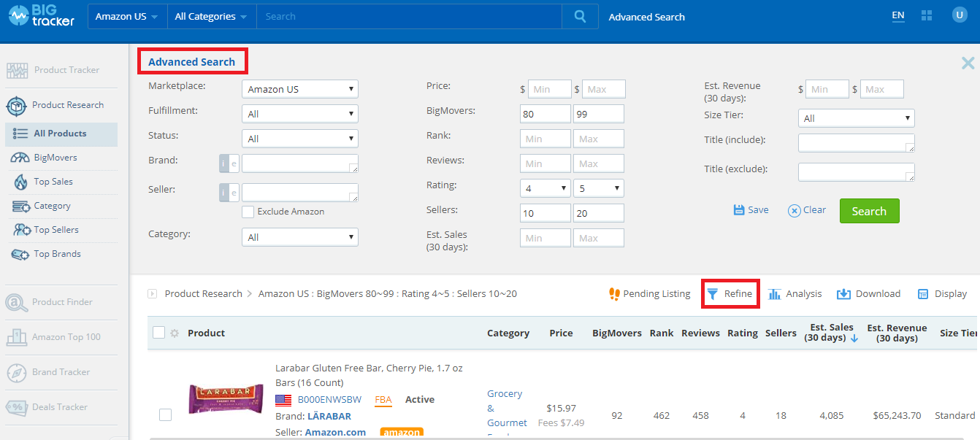The height and width of the screenshot is (440, 980).
Task: Toggle Seller include 'i' switch
Action: coord(223,193)
